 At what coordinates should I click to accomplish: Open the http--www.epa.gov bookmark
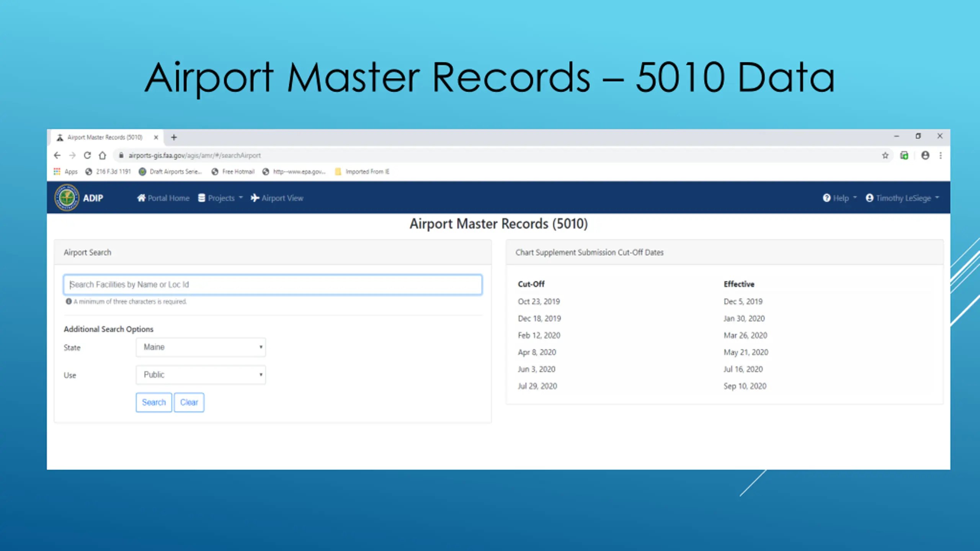[x=294, y=171]
